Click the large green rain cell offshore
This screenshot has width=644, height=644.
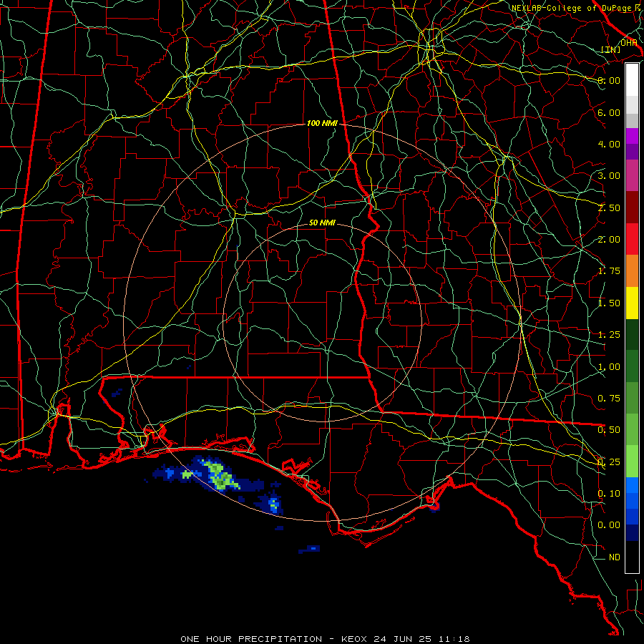tap(220, 476)
